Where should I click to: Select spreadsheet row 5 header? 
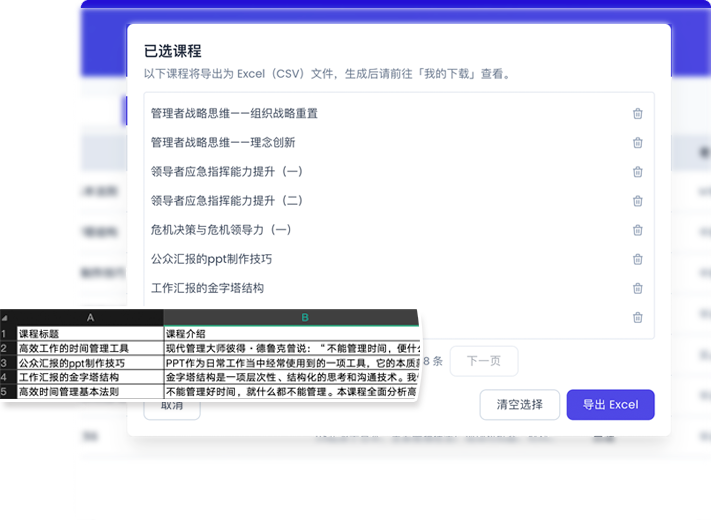[x=5, y=393]
